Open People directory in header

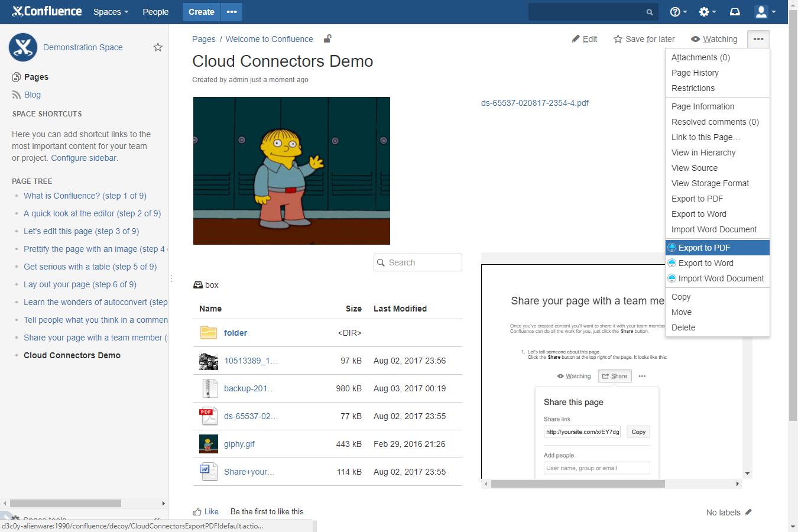(155, 12)
